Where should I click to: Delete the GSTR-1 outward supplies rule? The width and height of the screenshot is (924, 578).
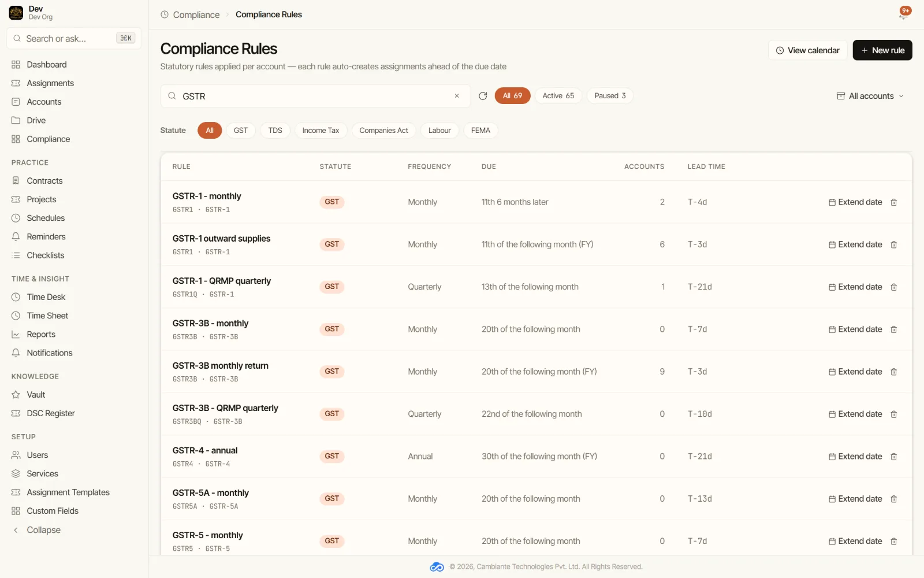tap(894, 244)
